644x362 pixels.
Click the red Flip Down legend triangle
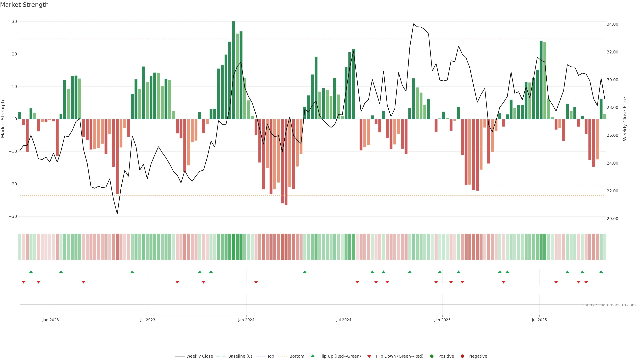click(369, 356)
